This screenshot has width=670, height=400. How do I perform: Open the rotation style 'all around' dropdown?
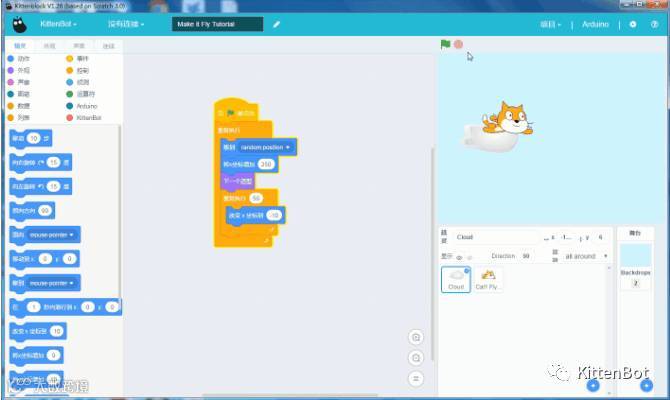coord(585,256)
